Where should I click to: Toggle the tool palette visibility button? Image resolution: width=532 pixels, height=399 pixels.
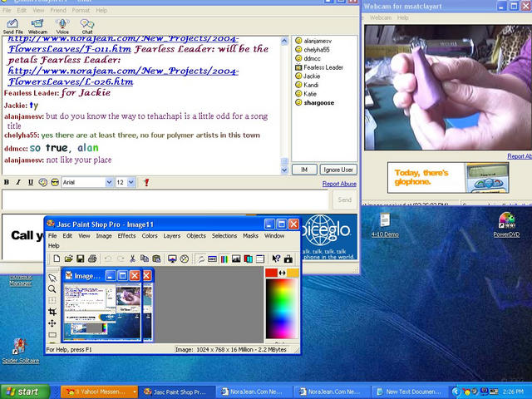[201, 259]
